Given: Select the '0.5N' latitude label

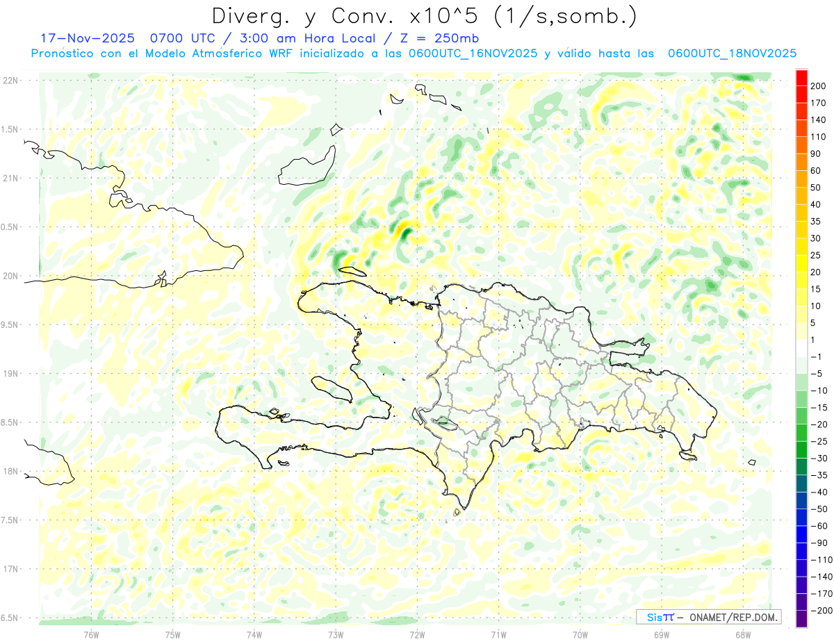Looking at the screenshot, I should [x=10, y=227].
